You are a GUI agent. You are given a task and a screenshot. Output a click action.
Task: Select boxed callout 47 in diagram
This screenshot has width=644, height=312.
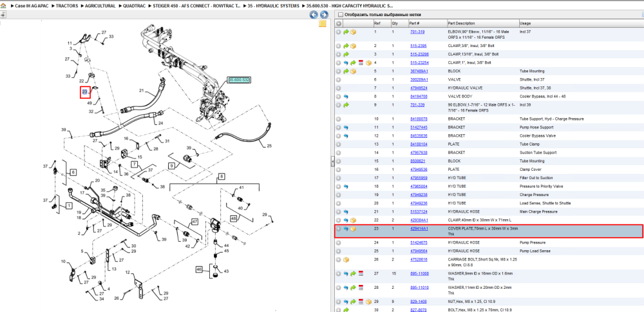point(194,222)
